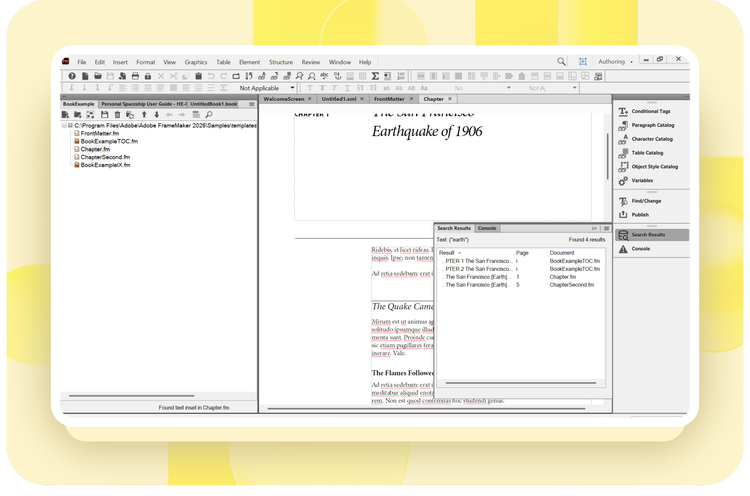
Task: Sort by the Document column header
Action: 562,253
